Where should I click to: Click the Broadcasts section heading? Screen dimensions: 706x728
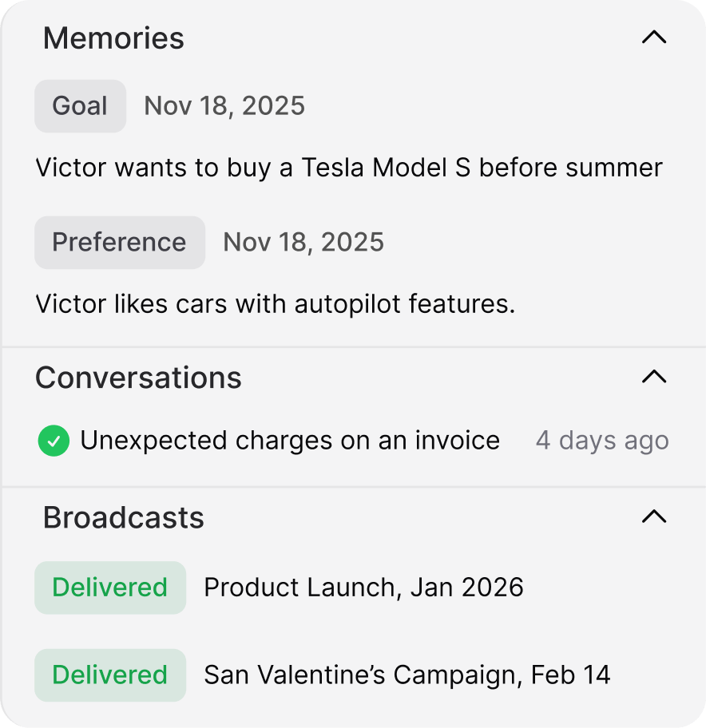[x=124, y=518]
